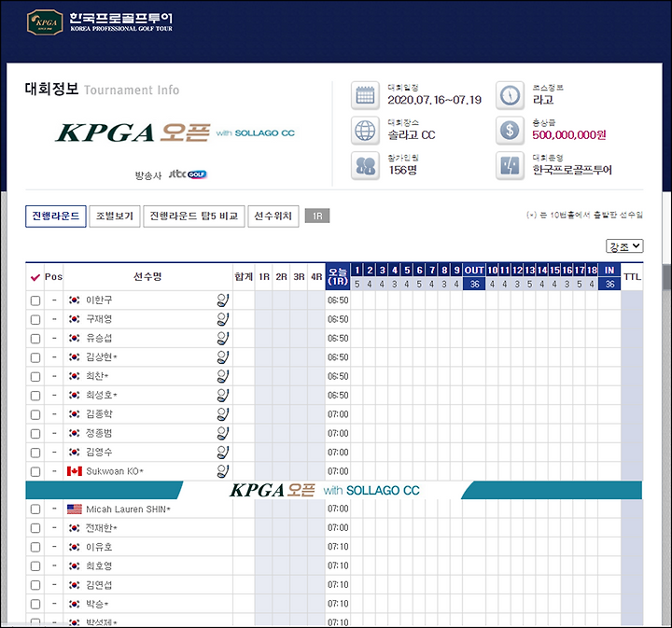Select hole 1 column header
The image size is (672, 628).
point(357,271)
